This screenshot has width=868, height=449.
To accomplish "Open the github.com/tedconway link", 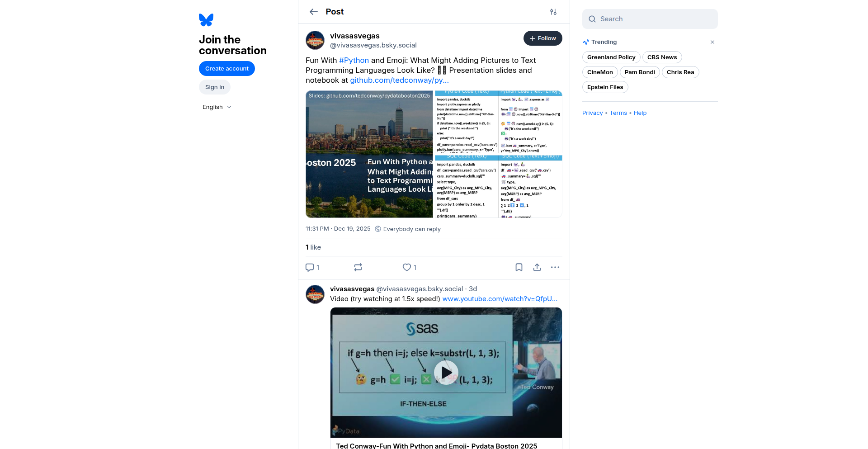I will coord(400,80).
